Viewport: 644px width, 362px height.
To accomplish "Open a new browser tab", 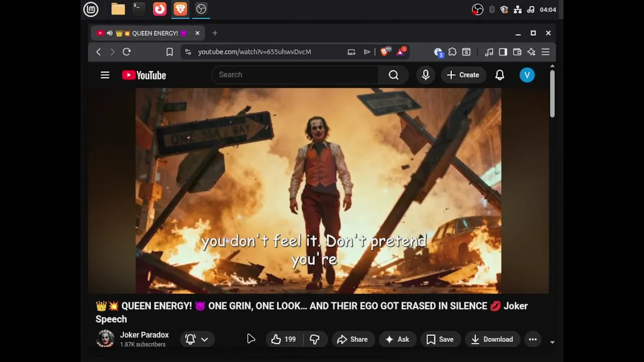I will (x=215, y=33).
